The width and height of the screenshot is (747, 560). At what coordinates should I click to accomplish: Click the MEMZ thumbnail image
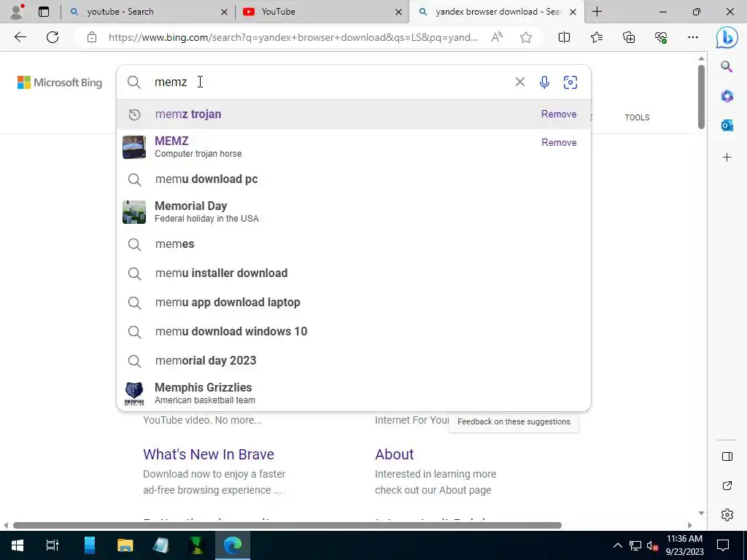(134, 147)
